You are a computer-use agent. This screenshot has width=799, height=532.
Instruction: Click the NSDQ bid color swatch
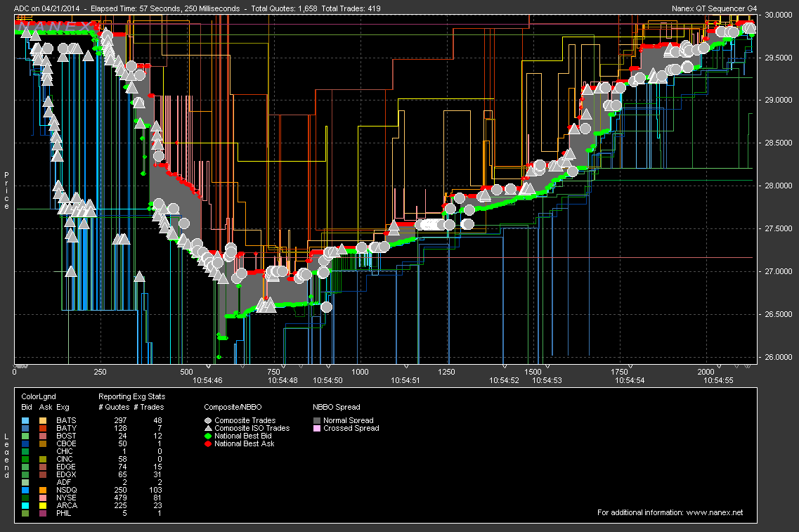click(x=25, y=490)
